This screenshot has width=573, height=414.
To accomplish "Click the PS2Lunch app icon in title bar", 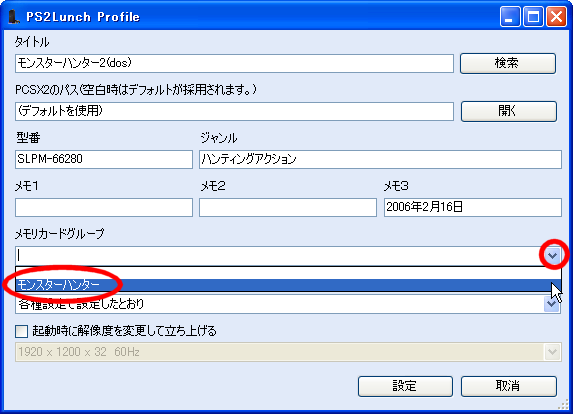I will click(14, 16).
